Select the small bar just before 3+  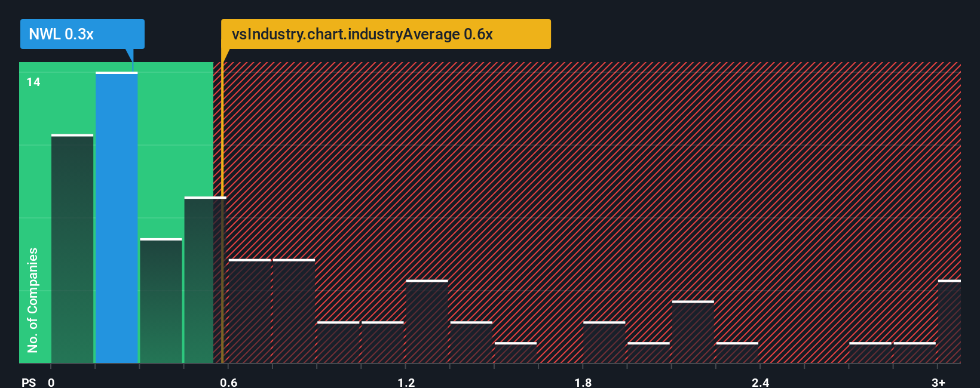coord(914,353)
